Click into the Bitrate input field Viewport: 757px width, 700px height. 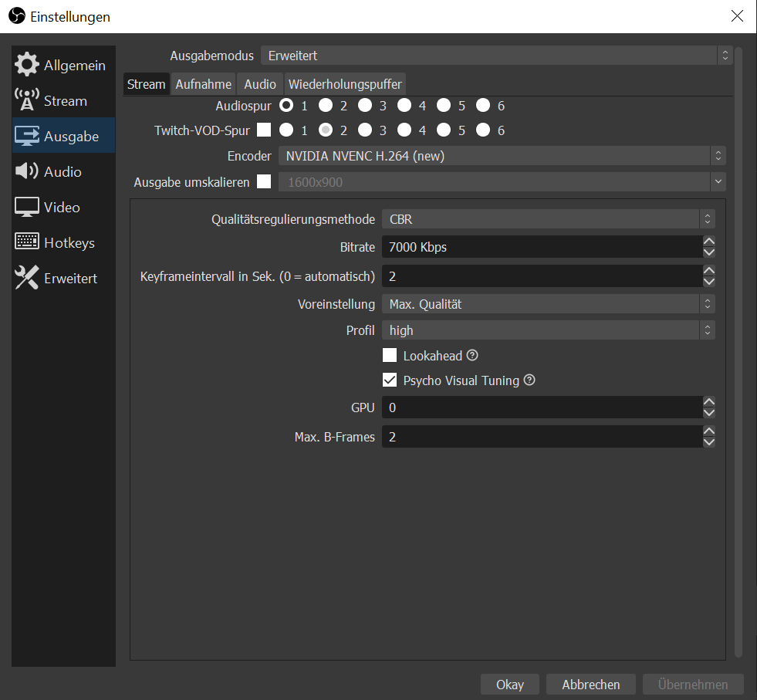click(540, 247)
